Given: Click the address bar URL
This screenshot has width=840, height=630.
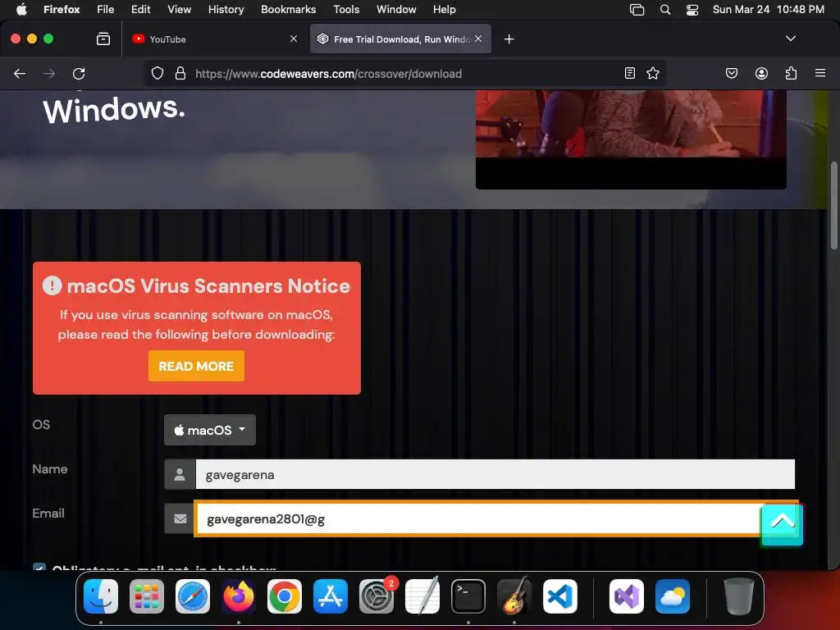Looking at the screenshot, I should point(328,73).
